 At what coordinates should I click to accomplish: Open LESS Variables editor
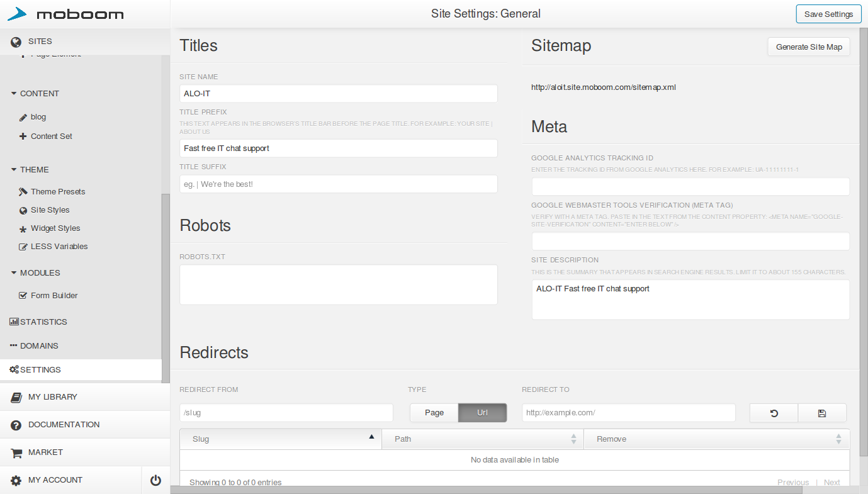[x=59, y=247]
